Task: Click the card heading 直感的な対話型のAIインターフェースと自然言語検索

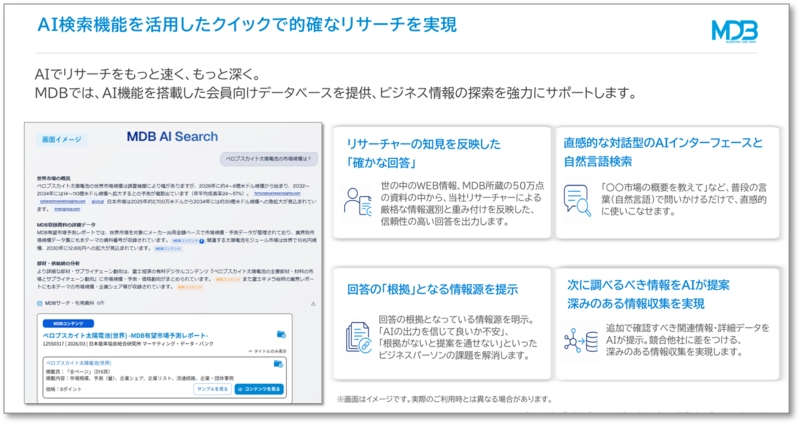Action: pyautogui.click(x=663, y=152)
